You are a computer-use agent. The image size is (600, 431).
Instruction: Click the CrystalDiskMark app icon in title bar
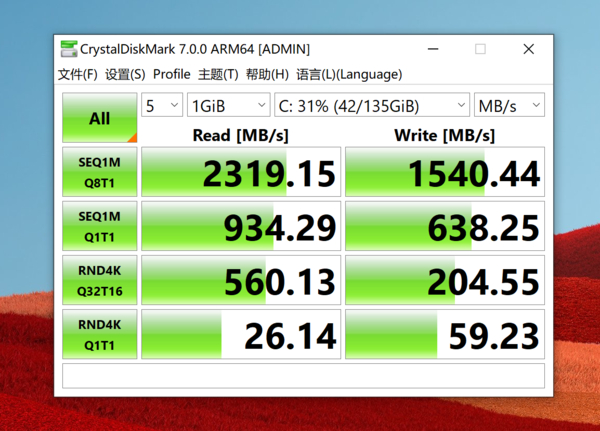(x=69, y=49)
